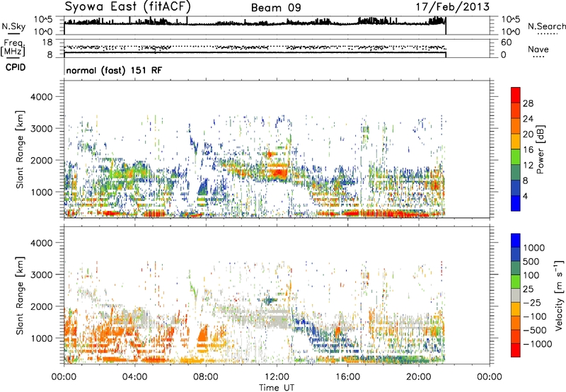Click the 'Power [dB]' color bar label

click(540, 149)
